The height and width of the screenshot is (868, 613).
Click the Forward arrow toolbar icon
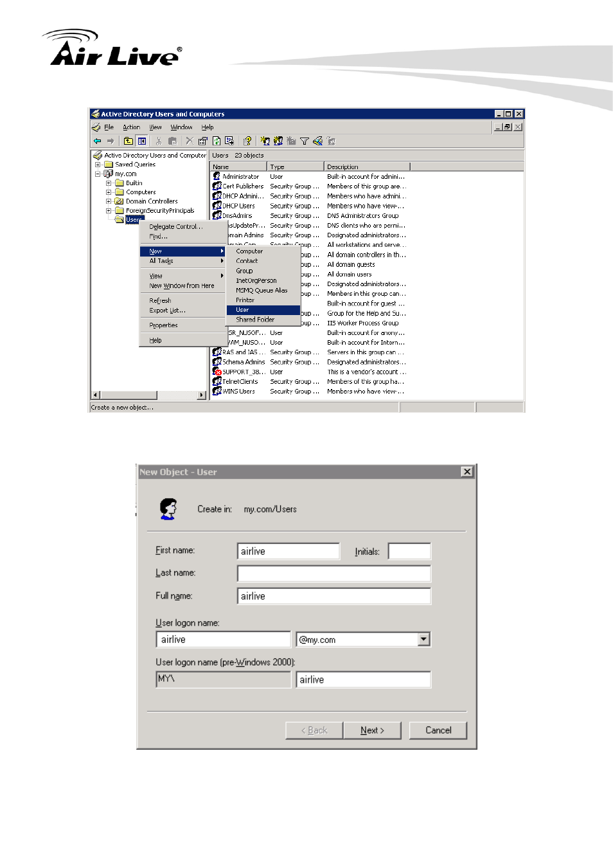111,141
